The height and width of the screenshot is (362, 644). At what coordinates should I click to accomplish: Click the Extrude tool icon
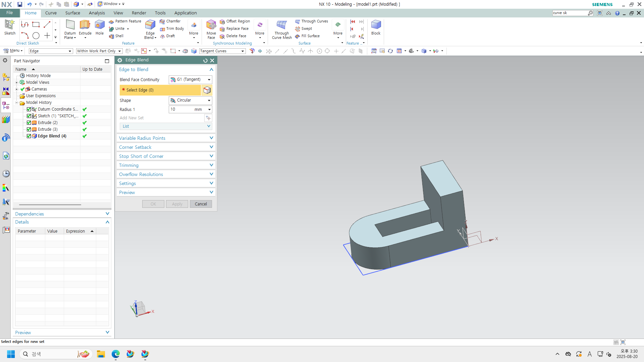point(85,25)
